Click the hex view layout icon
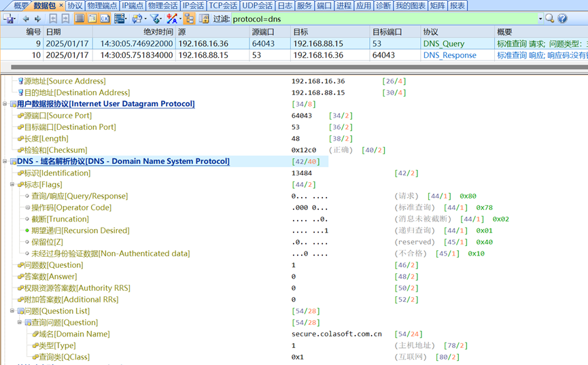Viewport: 588px width, 365px height. point(105,19)
